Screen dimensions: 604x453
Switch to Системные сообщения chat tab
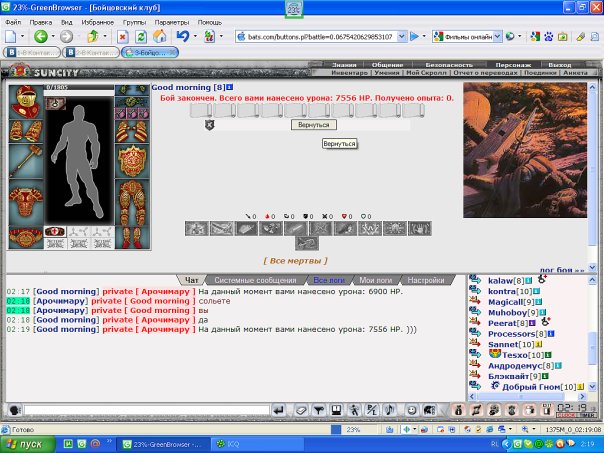(255, 280)
